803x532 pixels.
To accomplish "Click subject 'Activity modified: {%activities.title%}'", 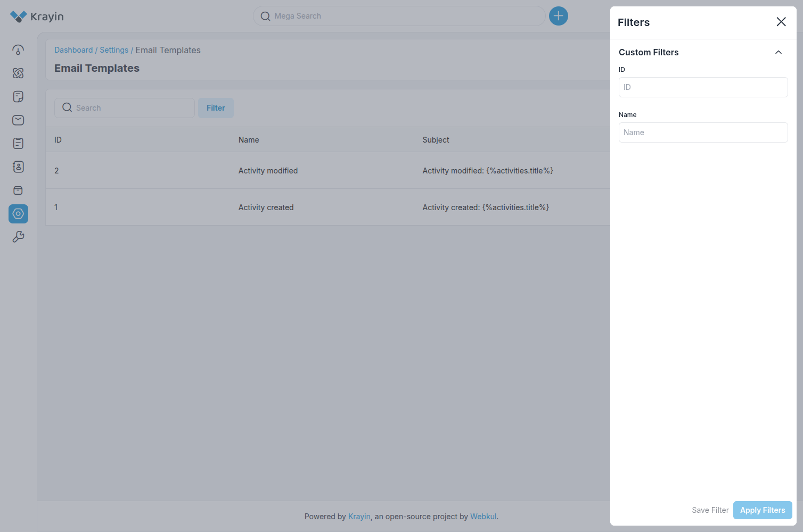I will click(488, 171).
